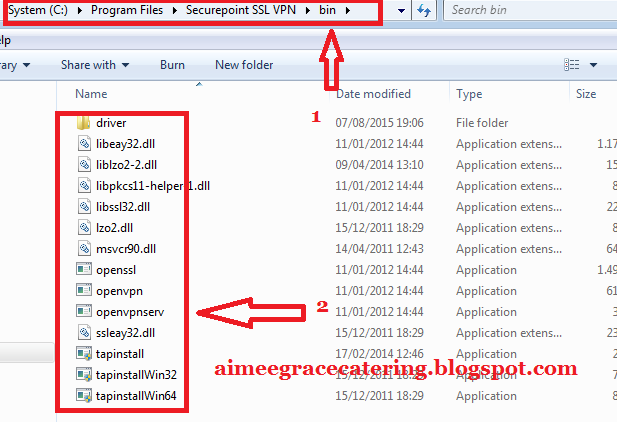Select the openvpn file name
Viewport: 617px width, 422px height.
pos(119,291)
